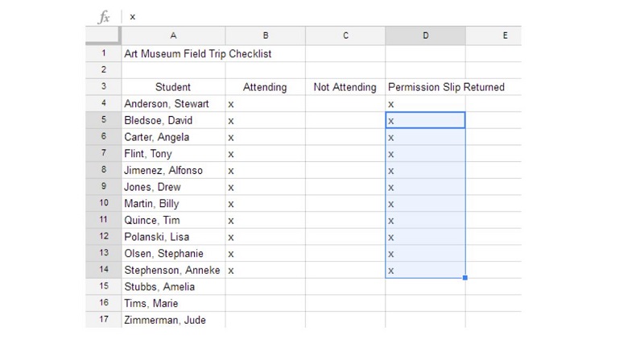Select column B header
The height and width of the screenshot is (340, 644).
point(266,35)
